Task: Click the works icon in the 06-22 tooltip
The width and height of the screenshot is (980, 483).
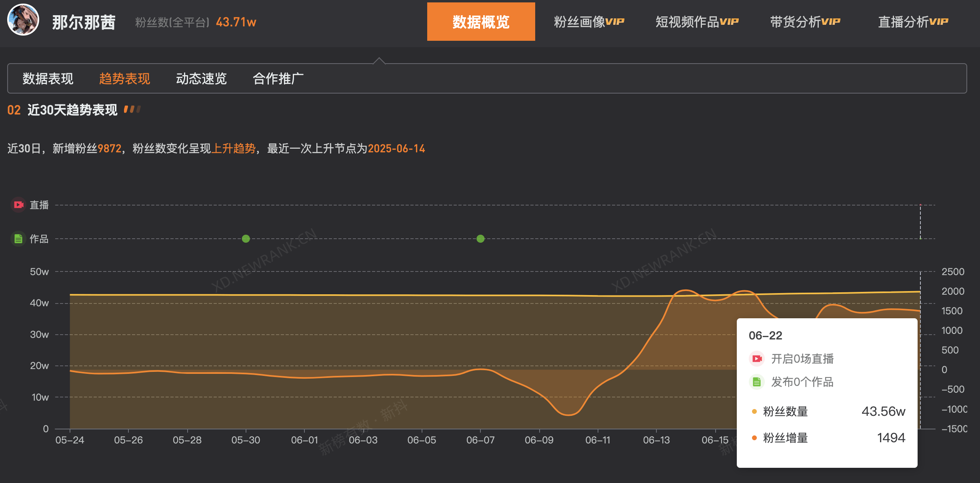Action: [x=756, y=382]
